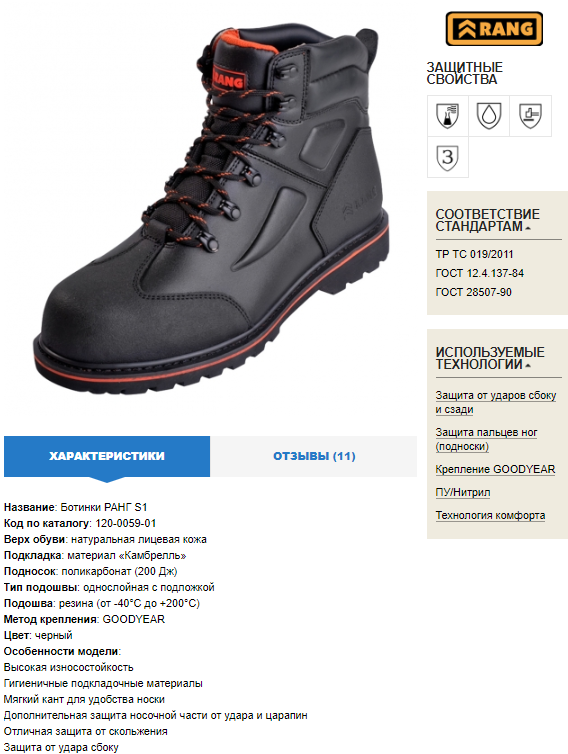Click the Защитные свойства heading
Viewport: 568px width, 754px height.
pyautogui.click(x=465, y=73)
